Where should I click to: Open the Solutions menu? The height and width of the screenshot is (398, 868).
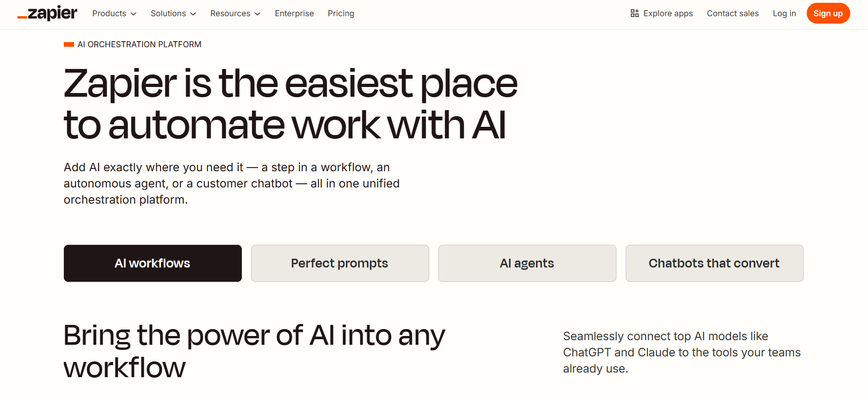tap(173, 13)
